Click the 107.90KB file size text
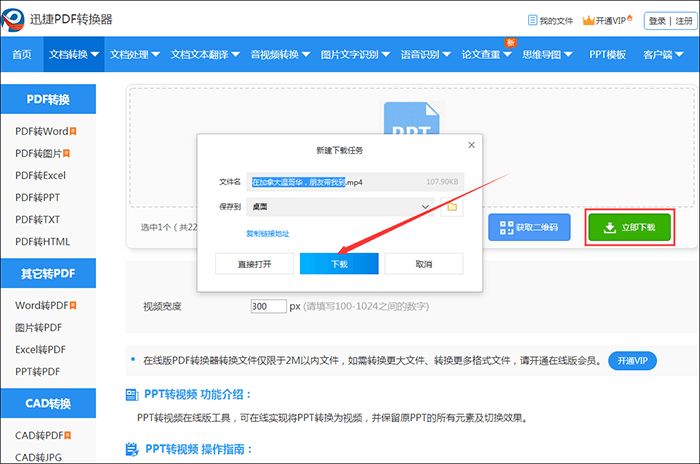The image size is (700, 464). pos(442,182)
